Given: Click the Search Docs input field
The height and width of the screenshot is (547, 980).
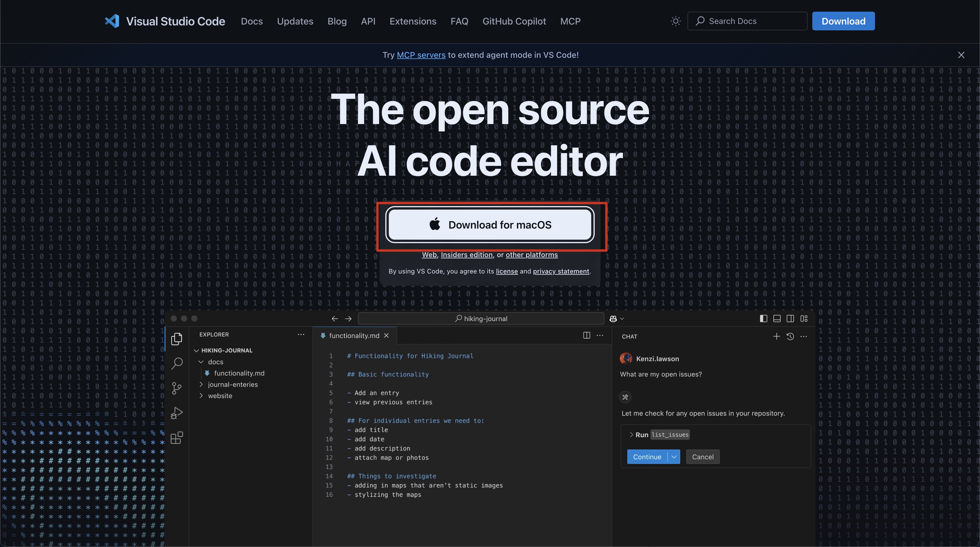Looking at the screenshot, I should [x=747, y=21].
